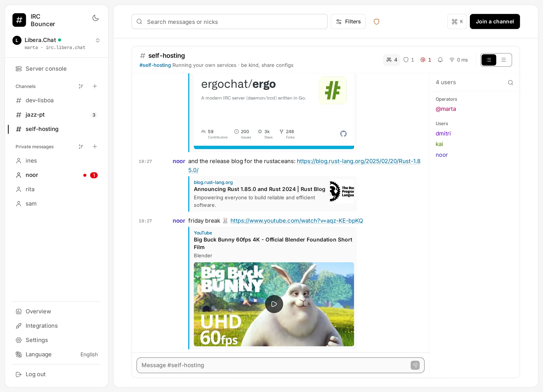The image size is (543, 392).
Task: Select user noor in user list
Action: [x=442, y=155]
